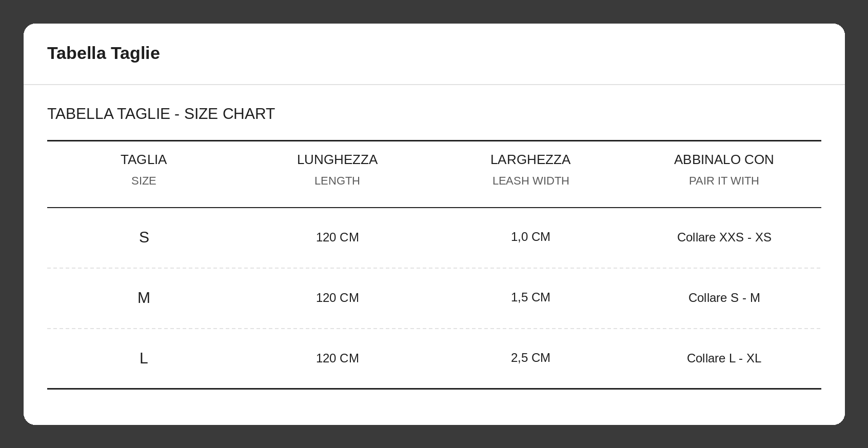Click the LARGHEZZA column header

pyautogui.click(x=530, y=159)
